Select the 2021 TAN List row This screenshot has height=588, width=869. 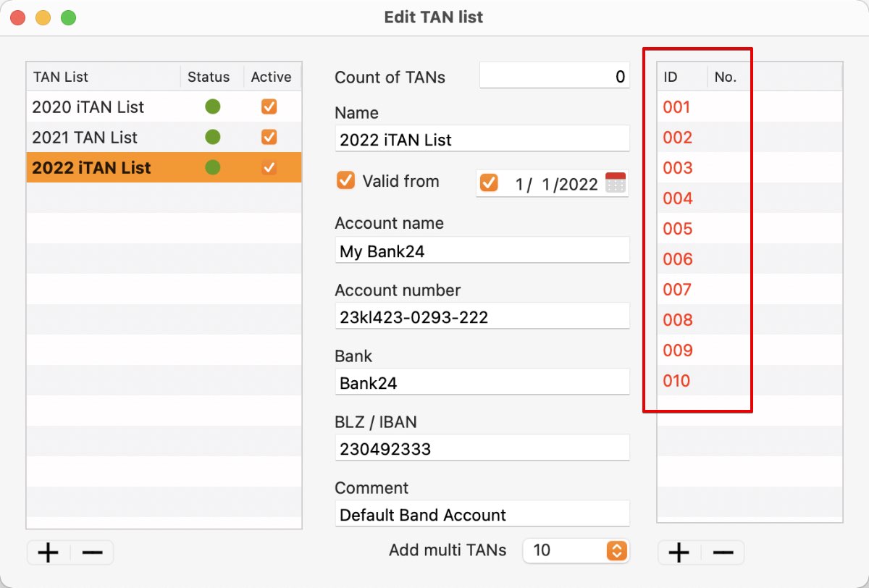click(x=164, y=137)
